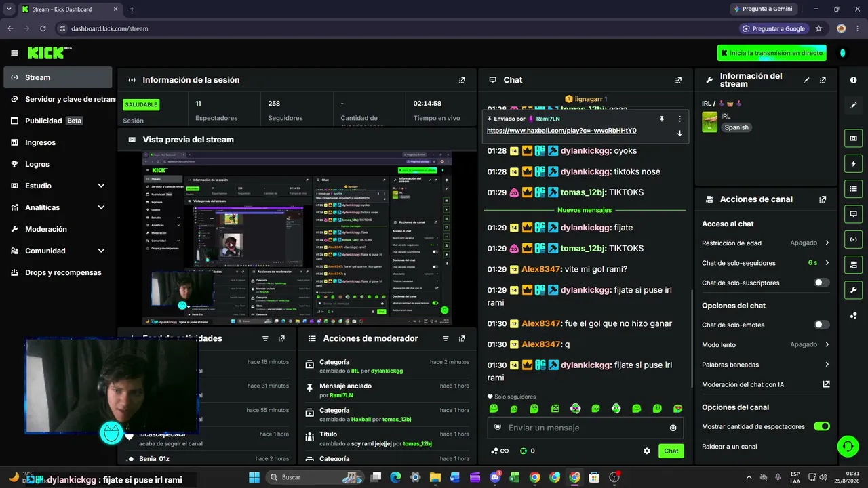Click Inicia la transmisión en directo
Viewport: 868px width, 488px height.
[x=772, y=53]
